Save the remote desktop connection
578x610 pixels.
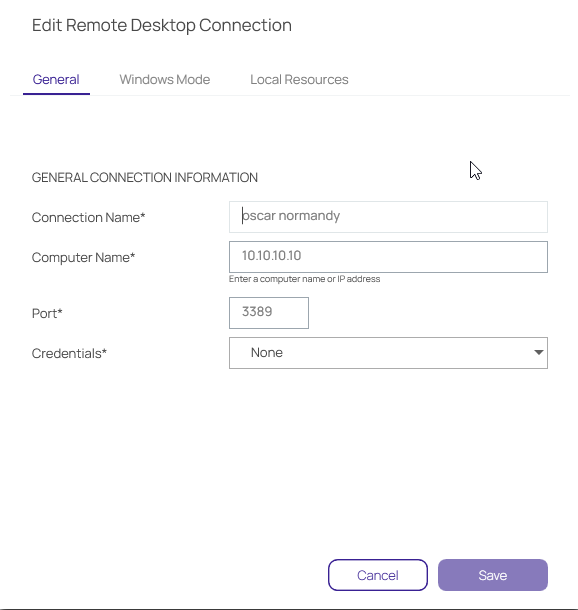[493, 575]
